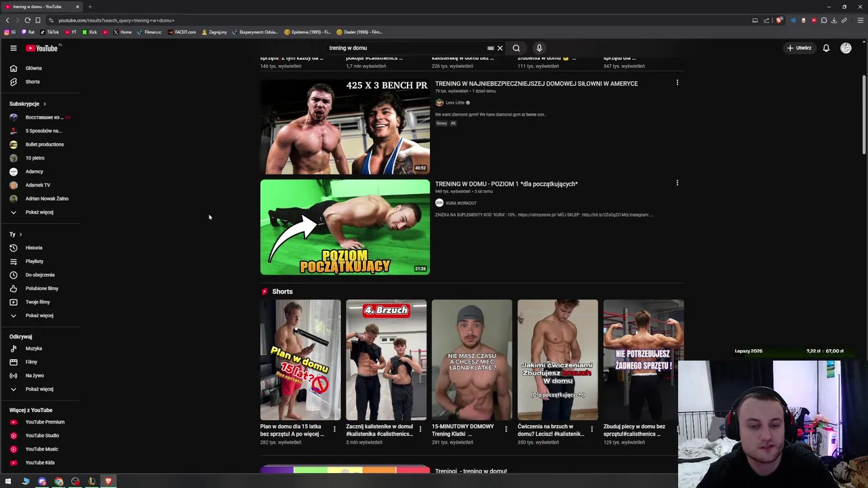
Task: Open YouTube Premium link
Action: (45, 422)
